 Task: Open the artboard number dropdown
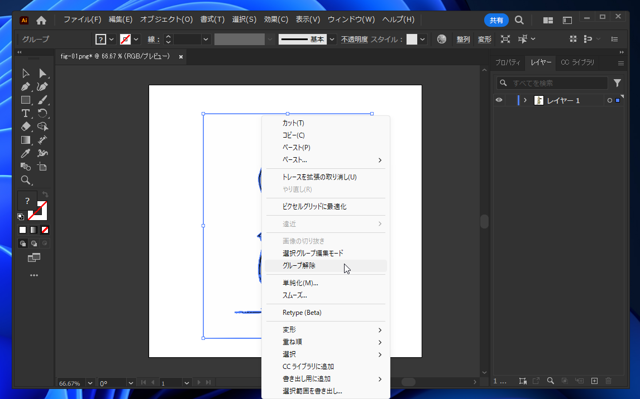(x=187, y=383)
